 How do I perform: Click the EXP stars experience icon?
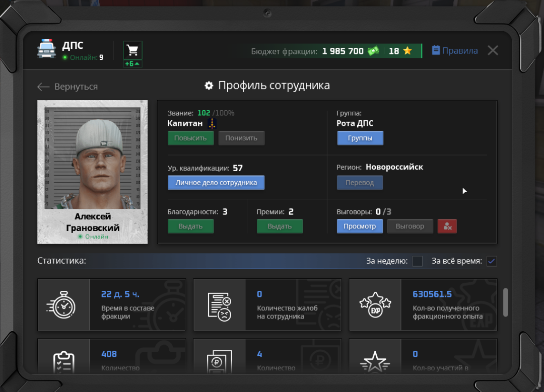coord(375,305)
